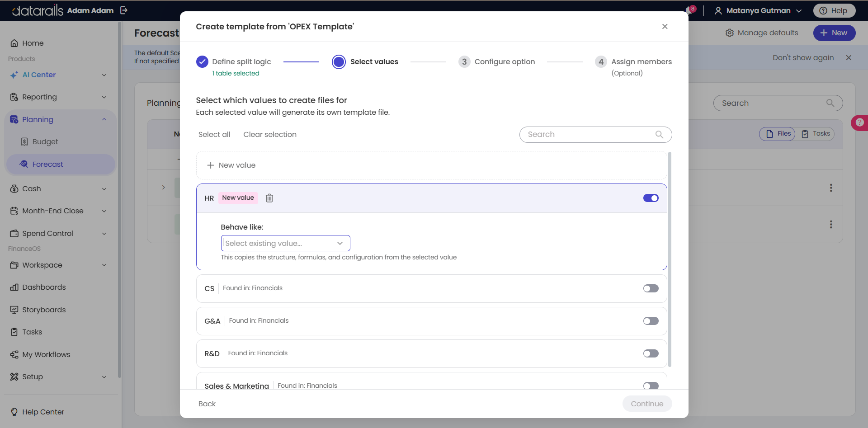
Task: Click the Help Center lightbulb icon
Action: pyautogui.click(x=14, y=412)
